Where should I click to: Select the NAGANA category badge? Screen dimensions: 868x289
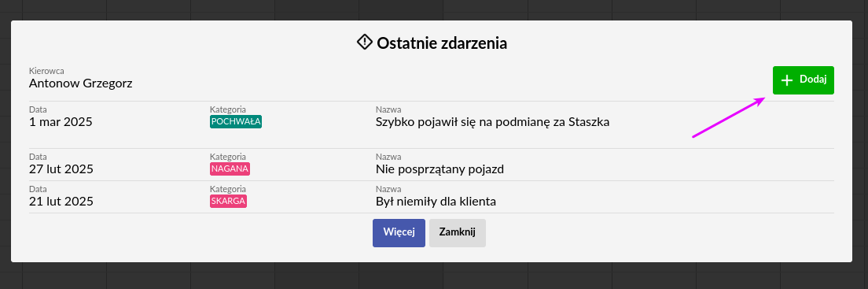pos(230,169)
